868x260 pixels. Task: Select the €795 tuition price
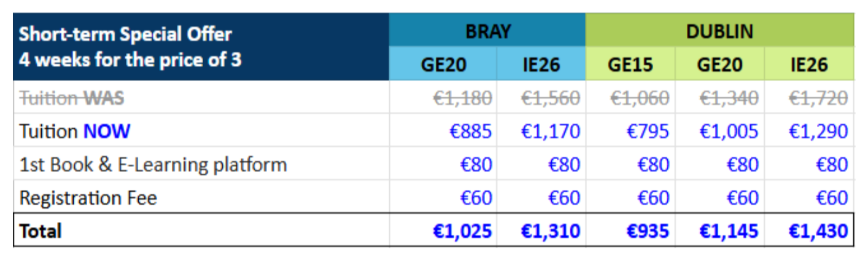(x=648, y=131)
